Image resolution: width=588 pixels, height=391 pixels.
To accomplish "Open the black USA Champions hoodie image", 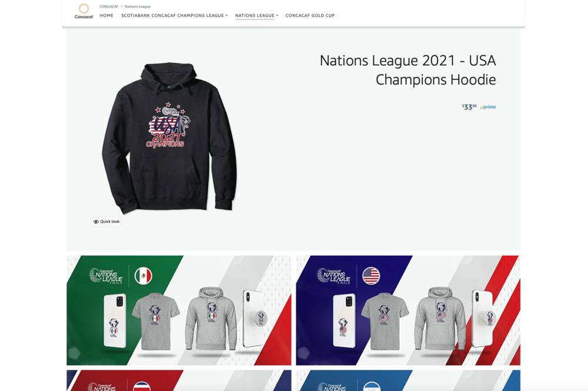I will (169, 138).
